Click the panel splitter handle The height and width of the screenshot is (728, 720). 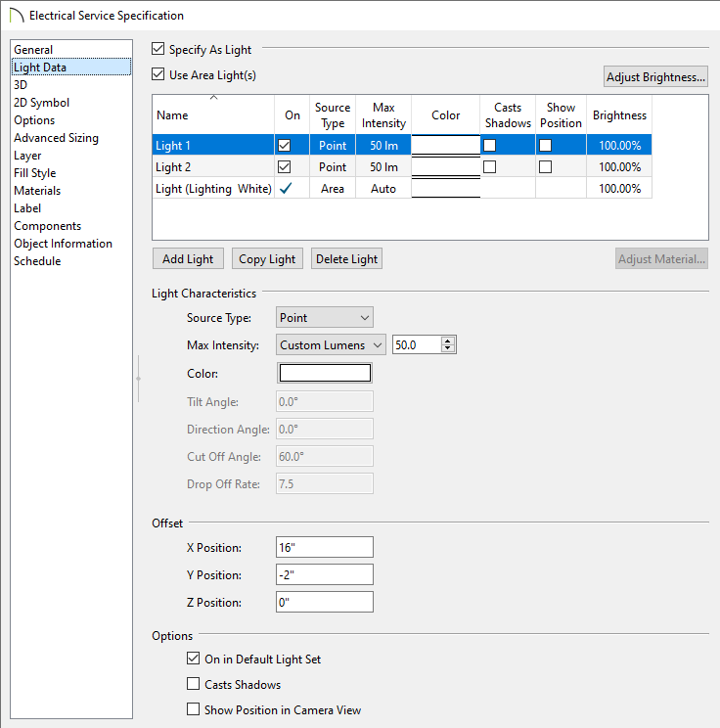(x=138, y=379)
